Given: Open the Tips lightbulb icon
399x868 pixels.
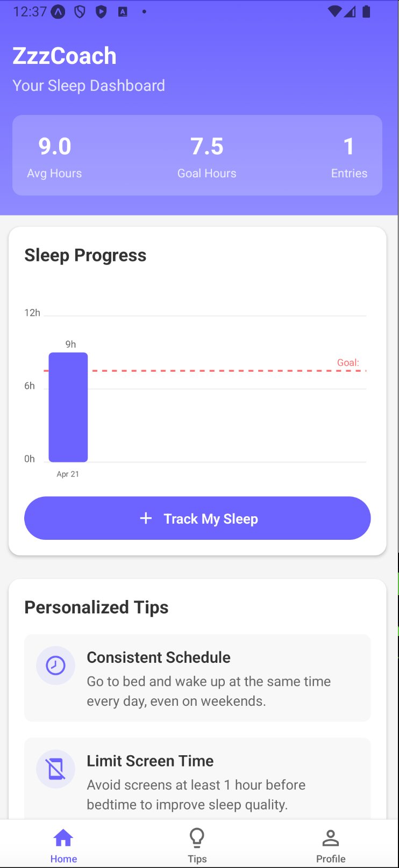Looking at the screenshot, I should (197, 837).
